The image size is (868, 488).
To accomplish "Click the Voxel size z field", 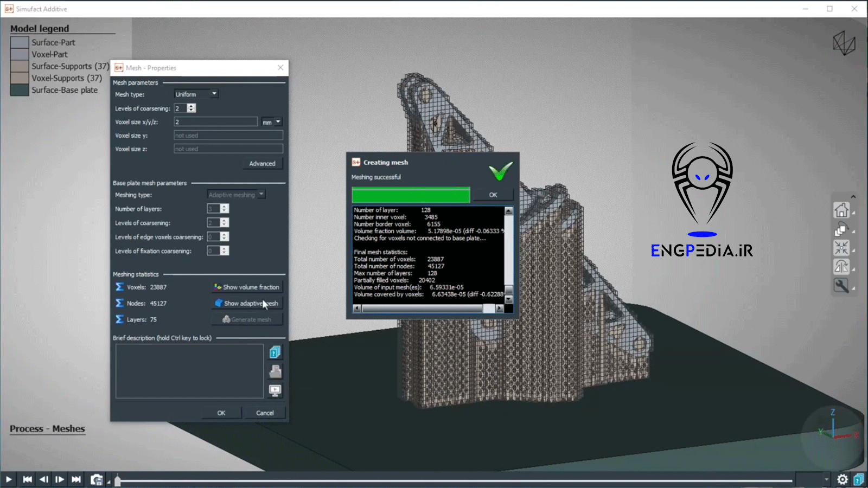I will pos(228,149).
